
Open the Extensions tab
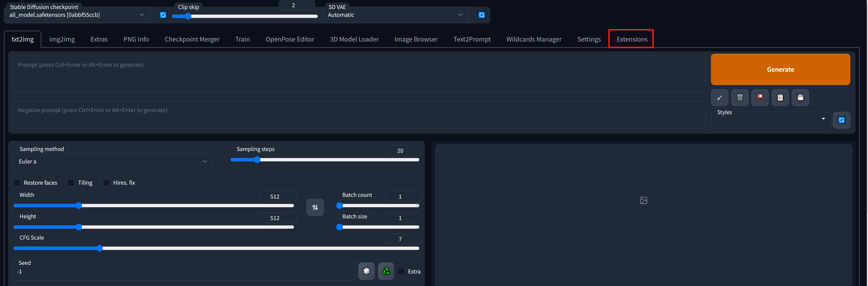pos(632,39)
